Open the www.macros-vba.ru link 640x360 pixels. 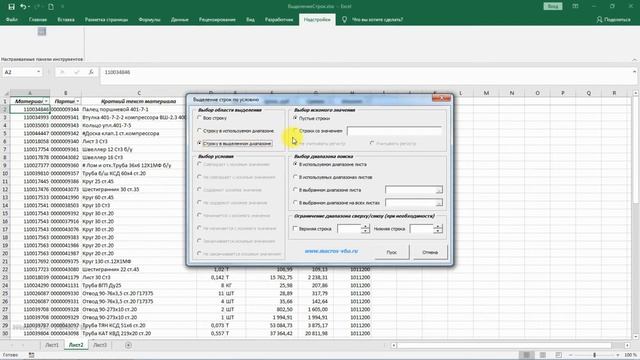pyautogui.click(x=331, y=251)
